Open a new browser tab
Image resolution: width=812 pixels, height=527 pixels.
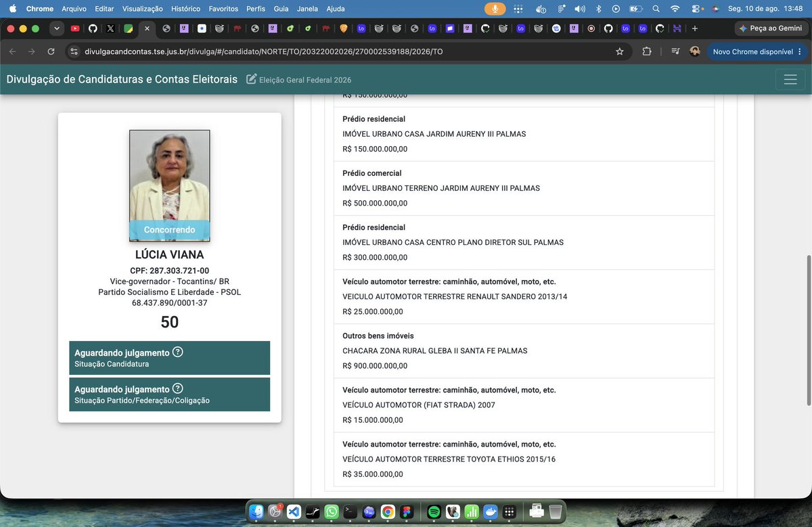point(694,28)
